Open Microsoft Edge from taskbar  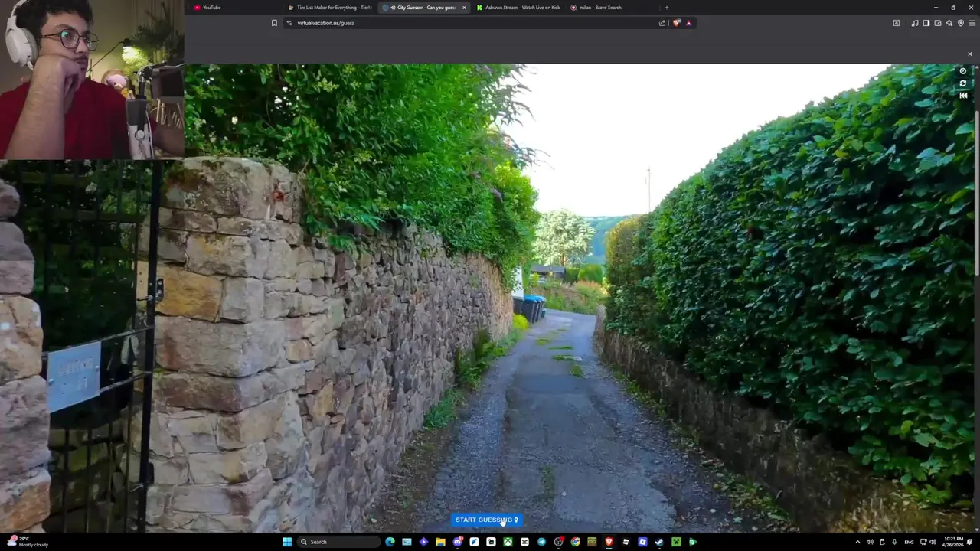tap(390, 542)
